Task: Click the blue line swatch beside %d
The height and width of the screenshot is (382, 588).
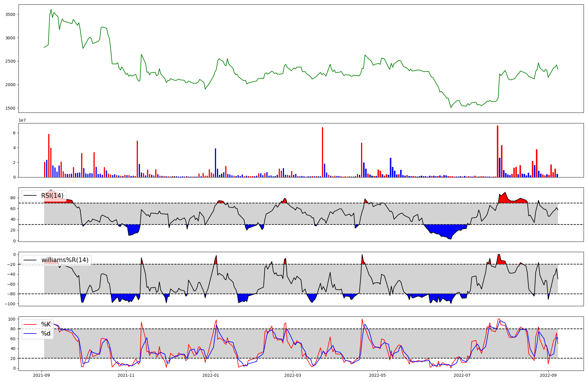Action: coord(30,334)
